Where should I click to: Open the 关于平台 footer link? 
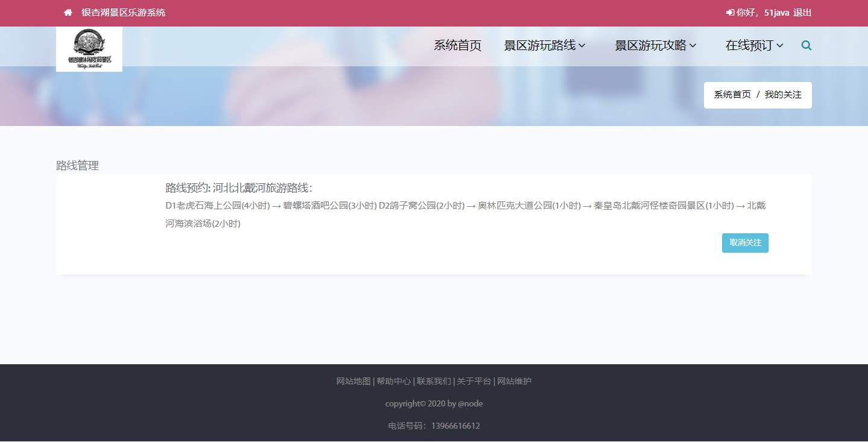474,381
